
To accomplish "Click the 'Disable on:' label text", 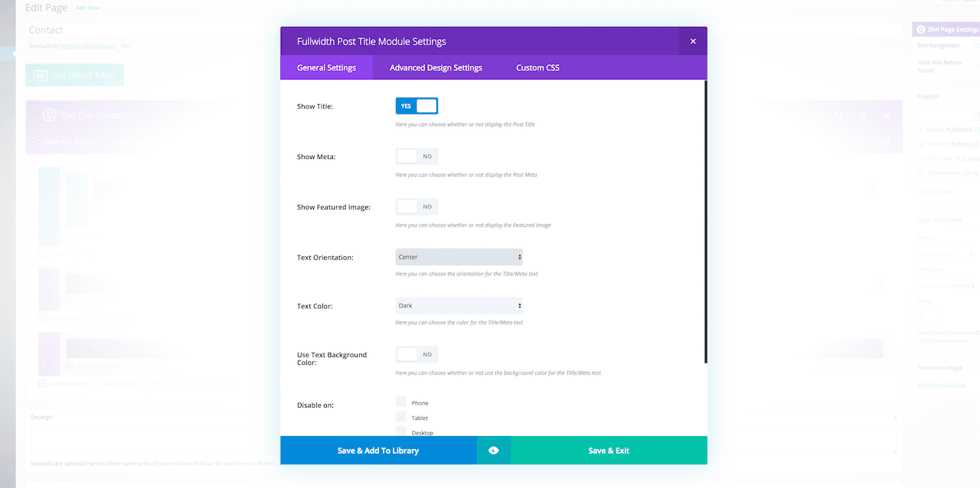I will (x=315, y=405).
